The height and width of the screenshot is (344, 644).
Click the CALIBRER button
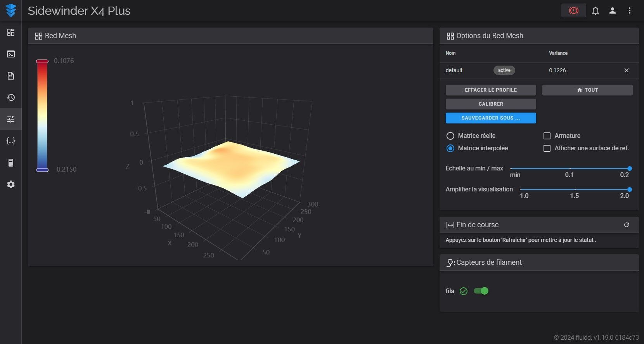491,104
